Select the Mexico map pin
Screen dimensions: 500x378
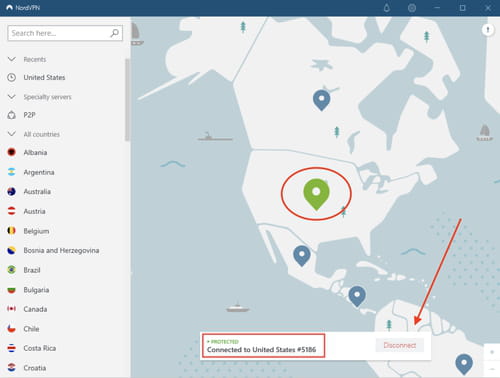[302, 256]
